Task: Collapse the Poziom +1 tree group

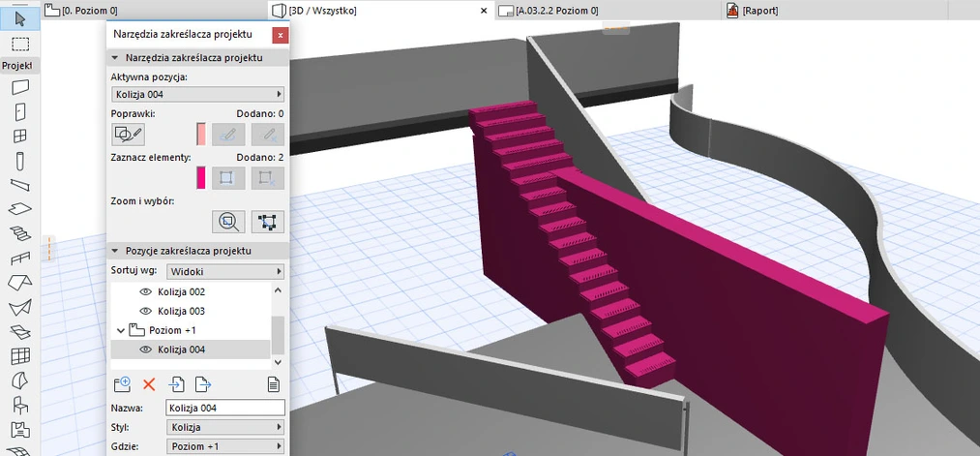Action: (x=121, y=329)
